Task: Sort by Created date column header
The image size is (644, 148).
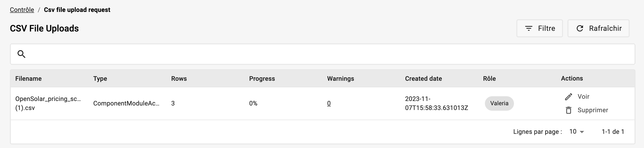Action: tap(423, 78)
